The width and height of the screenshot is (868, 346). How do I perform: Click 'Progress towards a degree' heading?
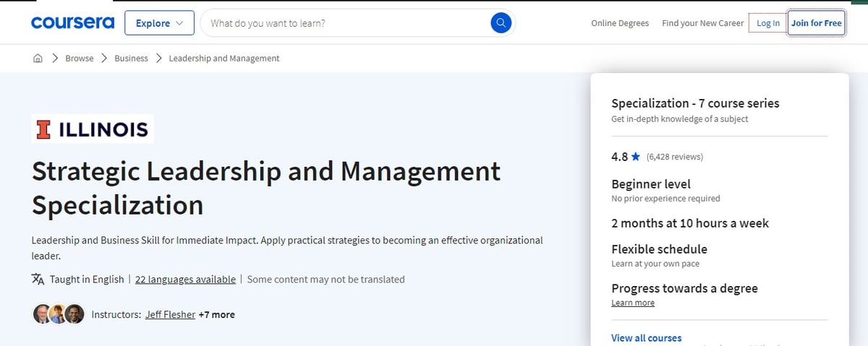(x=684, y=288)
